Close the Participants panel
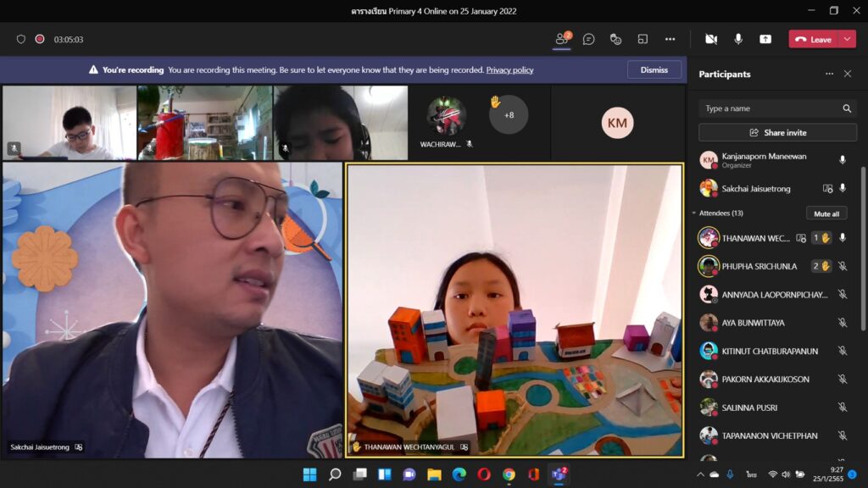Image resolution: width=868 pixels, height=488 pixels. pyautogui.click(x=847, y=74)
